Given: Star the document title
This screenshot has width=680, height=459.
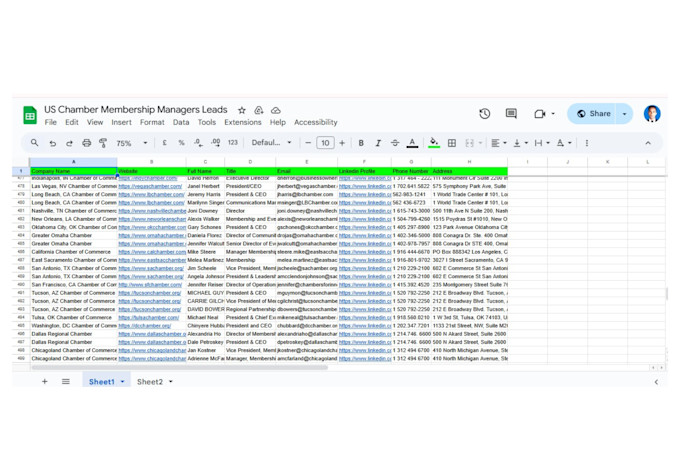Looking at the screenshot, I should (x=242, y=110).
